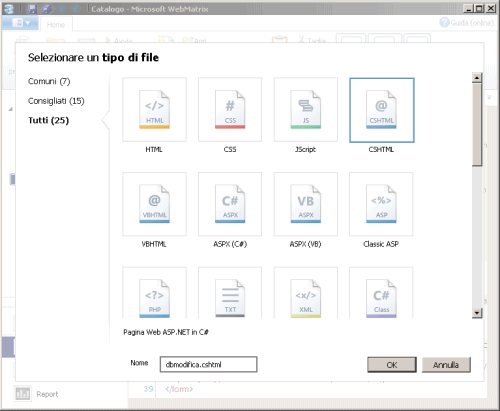Show the Tutti (25) category
This screenshot has width=500, height=411.
coord(49,120)
